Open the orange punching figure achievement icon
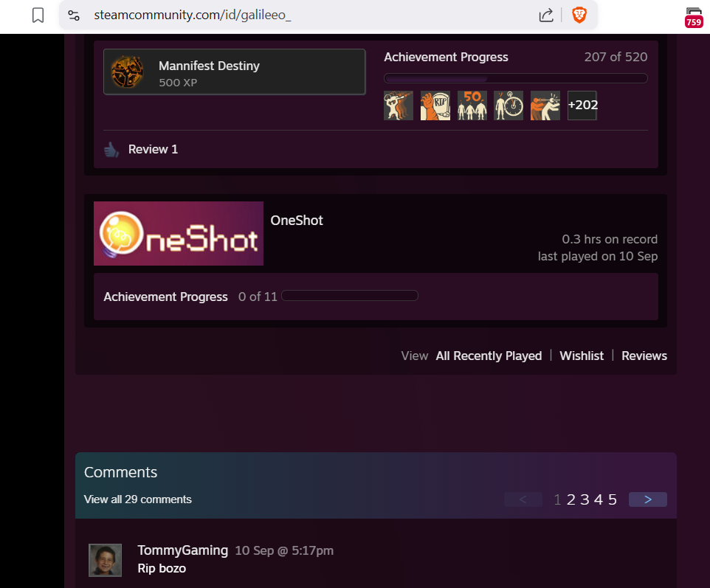Image resolution: width=710 pixels, height=588 pixels. click(545, 105)
